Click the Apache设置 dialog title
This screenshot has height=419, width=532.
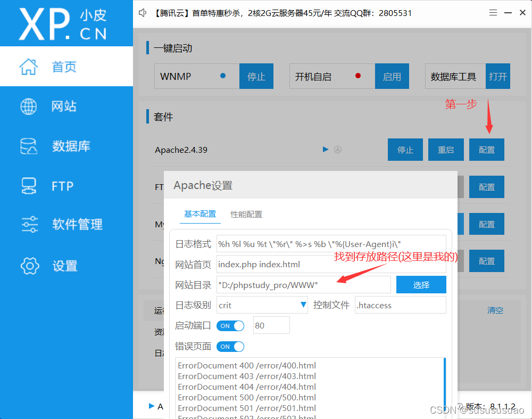click(x=203, y=185)
